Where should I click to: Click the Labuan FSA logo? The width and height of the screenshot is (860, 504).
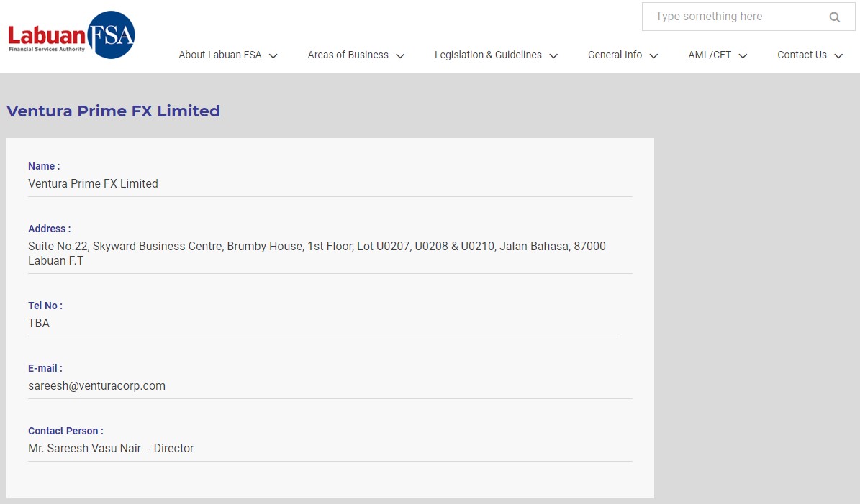point(71,35)
